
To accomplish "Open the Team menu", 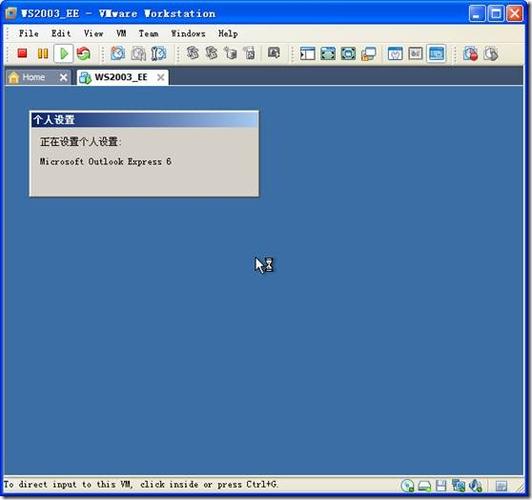I will click(148, 34).
